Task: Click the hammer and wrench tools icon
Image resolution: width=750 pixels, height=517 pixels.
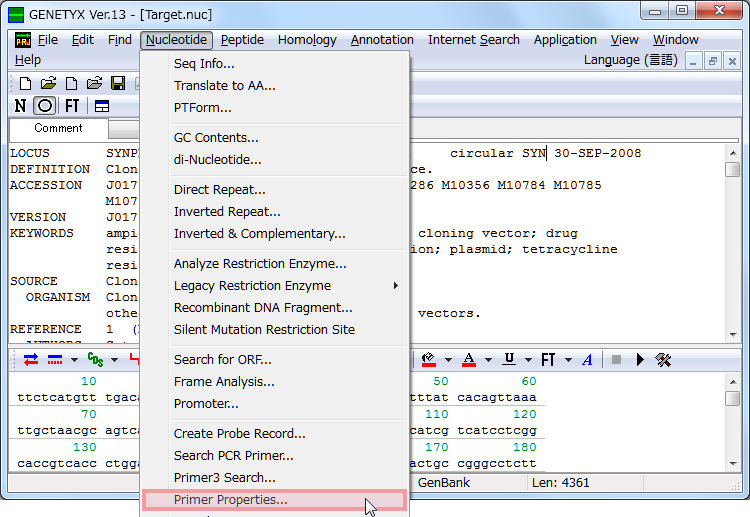Action: click(663, 360)
